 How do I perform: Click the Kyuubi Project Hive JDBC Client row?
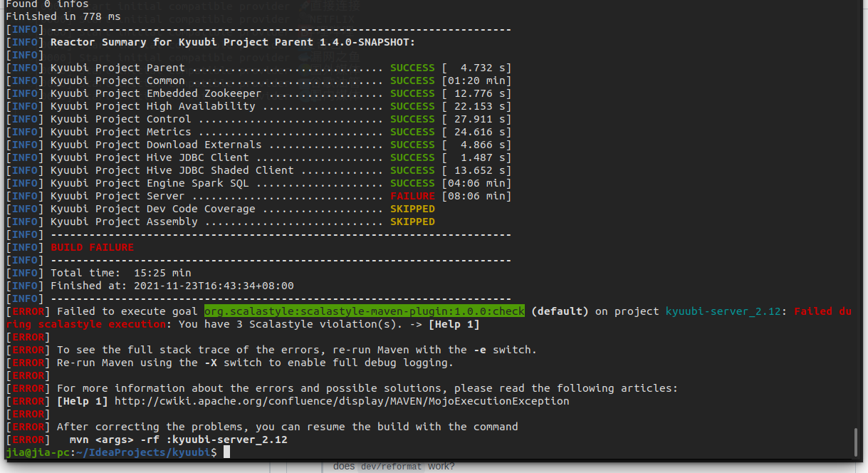click(x=258, y=157)
